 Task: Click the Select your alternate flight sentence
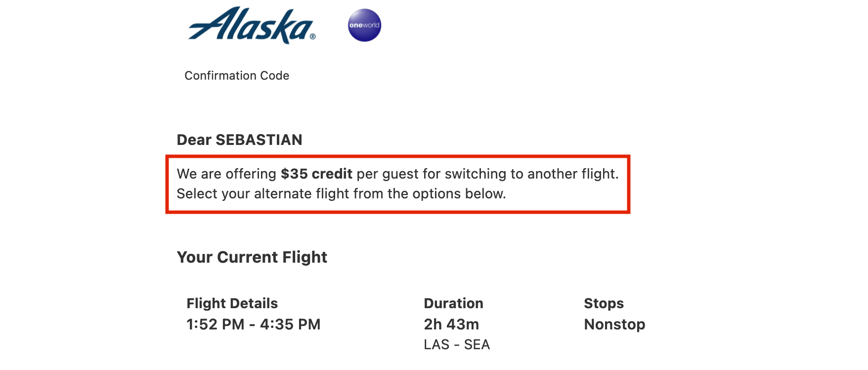[x=341, y=194]
